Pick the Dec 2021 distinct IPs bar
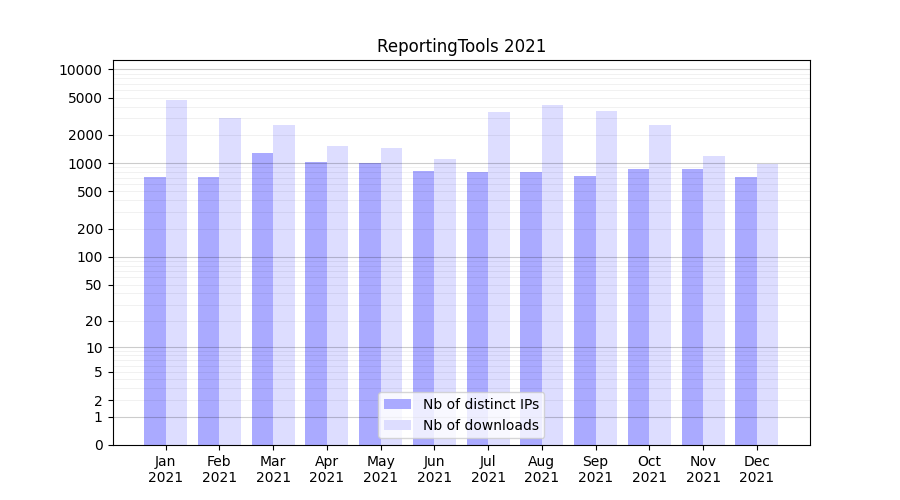Image resolution: width=900 pixels, height=500 pixels. pos(746,310)
